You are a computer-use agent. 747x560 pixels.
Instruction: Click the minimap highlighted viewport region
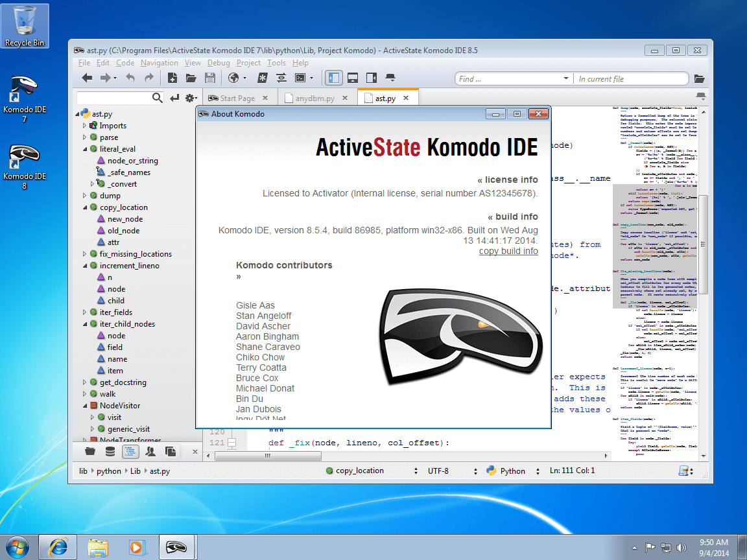point(654,245)
